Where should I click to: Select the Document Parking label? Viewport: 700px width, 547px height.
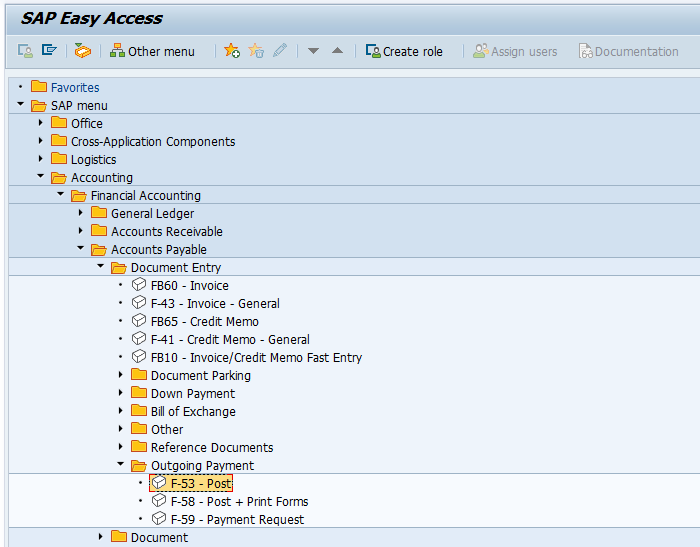(x=201, y=376)
